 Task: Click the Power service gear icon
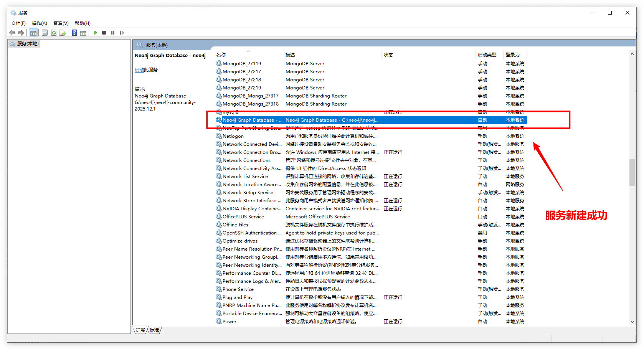tap(219, 322)
